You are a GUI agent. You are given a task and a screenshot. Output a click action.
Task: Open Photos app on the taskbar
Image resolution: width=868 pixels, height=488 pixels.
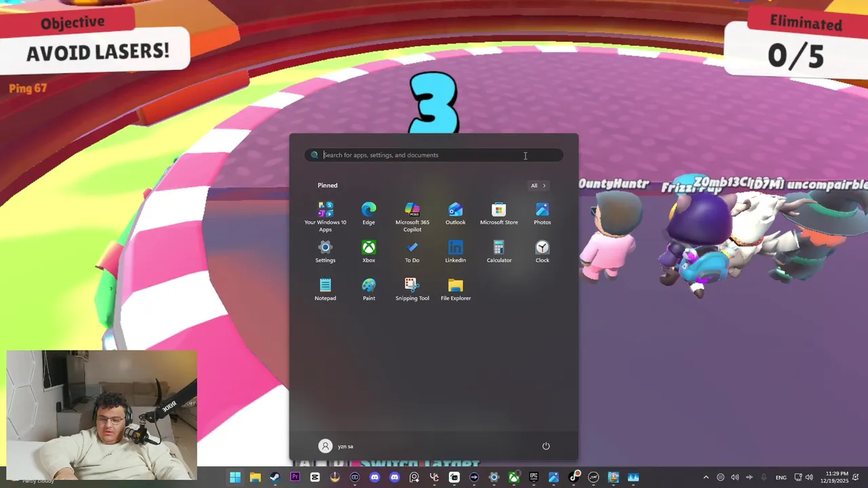(553, 477)
